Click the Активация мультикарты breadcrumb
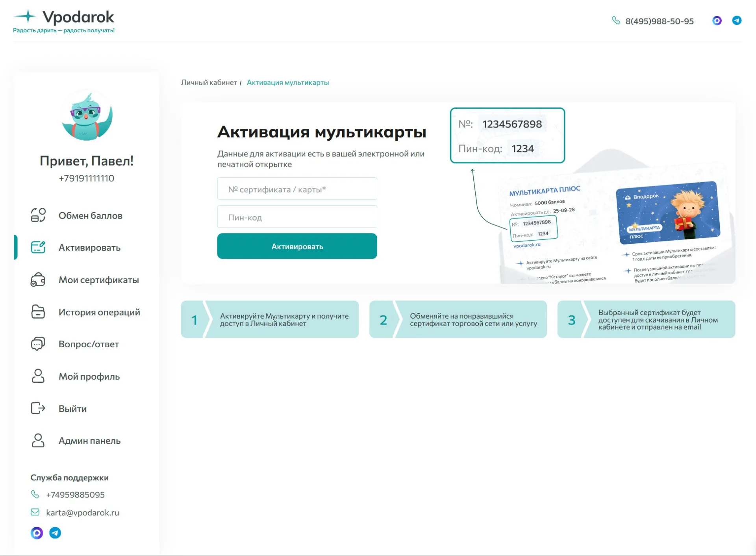Viewport: 756px width, 556px height. [x=288, y=82]
